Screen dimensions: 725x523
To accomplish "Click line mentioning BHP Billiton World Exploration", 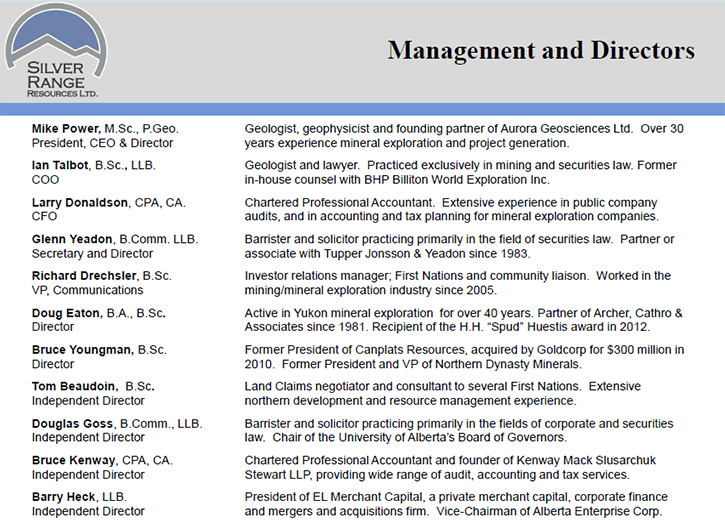I will click(x=397, y=179).
